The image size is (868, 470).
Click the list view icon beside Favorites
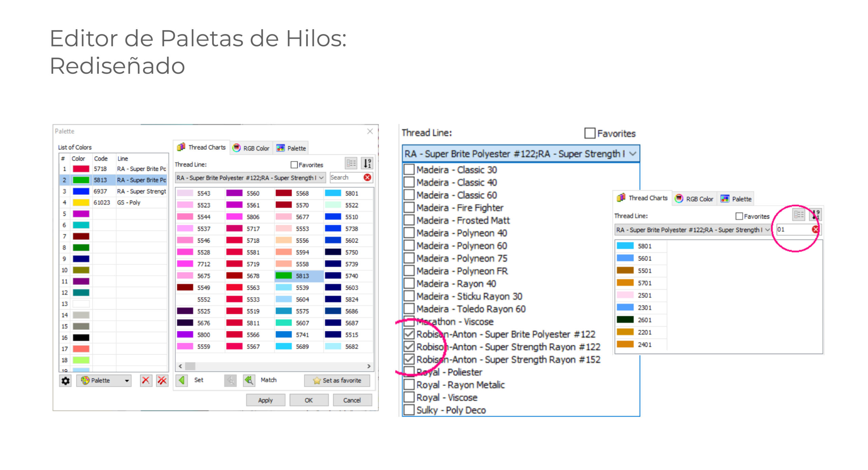(351, 164)
